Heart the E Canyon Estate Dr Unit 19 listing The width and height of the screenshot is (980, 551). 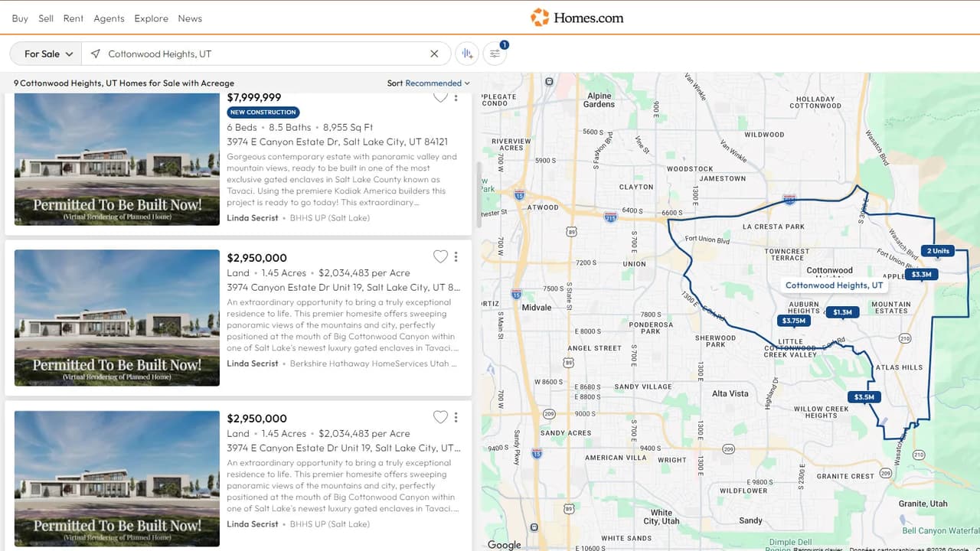(440, 418)
